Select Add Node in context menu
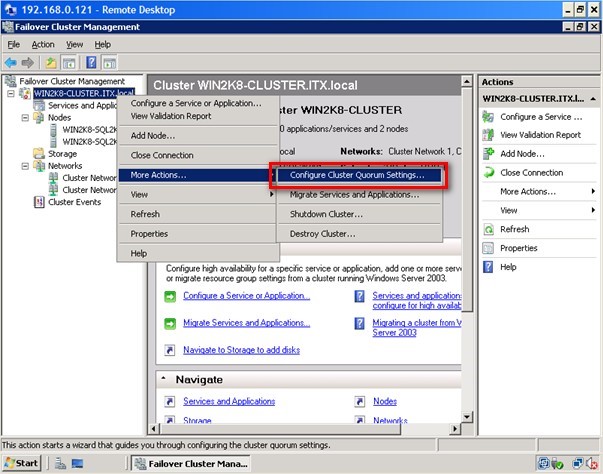The width and height of the screenshot is (603, 474). pyautogui.click(x=198, y=136)
